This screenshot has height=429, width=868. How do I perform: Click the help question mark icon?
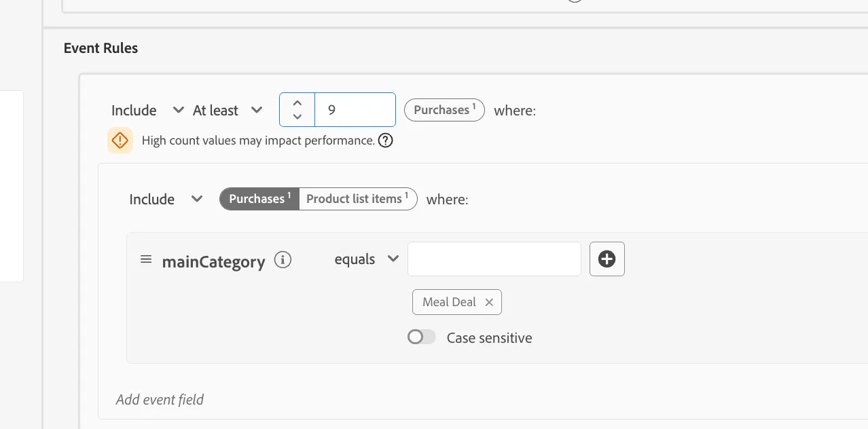[x=386, y=141]
